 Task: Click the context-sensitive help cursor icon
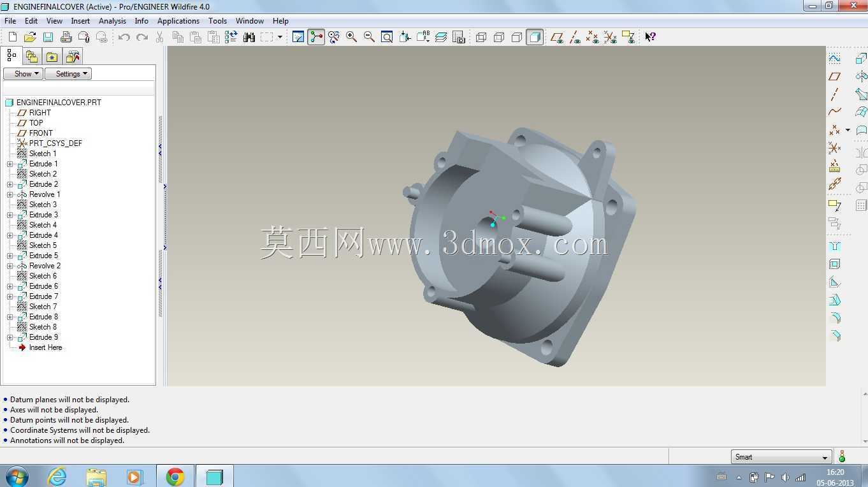pyautogui.click(x=650, y=37)
